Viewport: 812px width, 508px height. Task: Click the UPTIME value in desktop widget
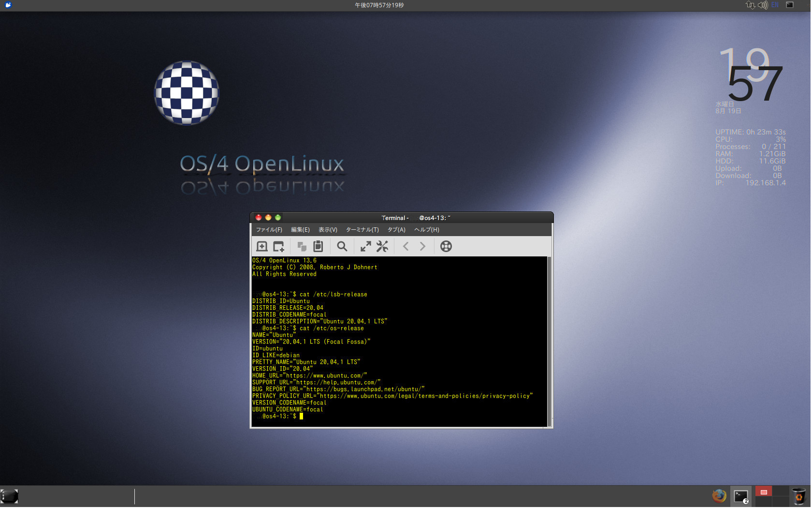(766, 132)
